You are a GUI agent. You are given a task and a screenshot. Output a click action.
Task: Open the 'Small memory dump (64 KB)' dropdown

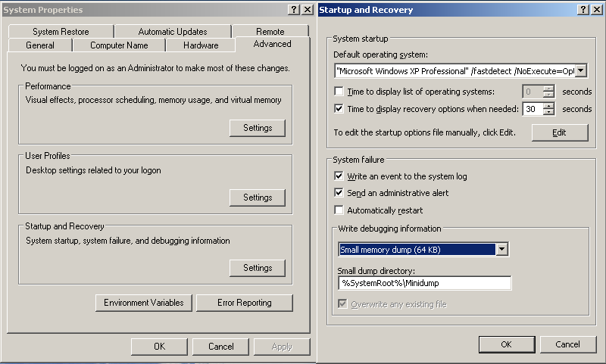click(501, 250)
